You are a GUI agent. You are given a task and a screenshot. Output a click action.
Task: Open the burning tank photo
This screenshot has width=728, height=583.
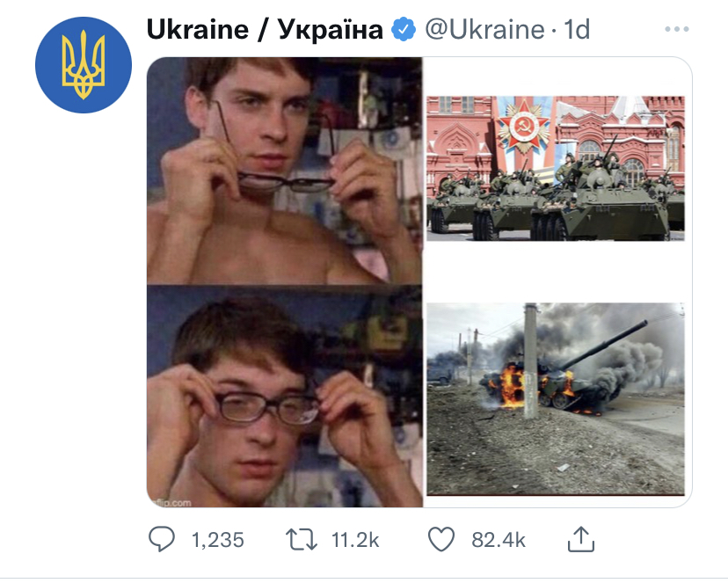tap(556, 398)
